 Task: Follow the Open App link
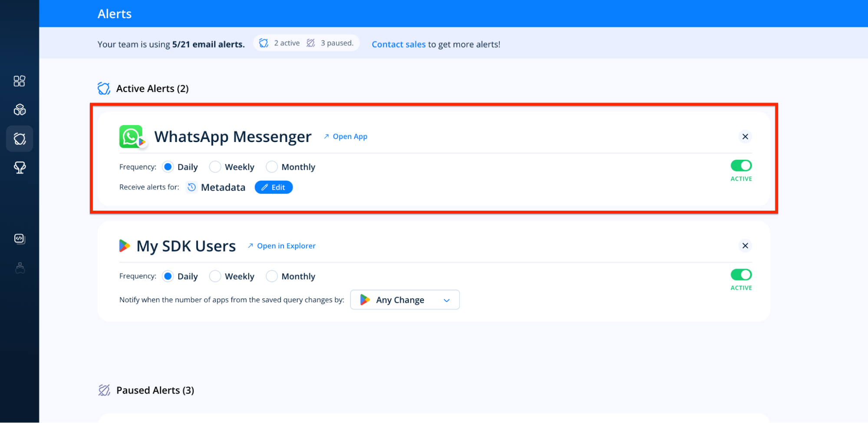point(346,136)
